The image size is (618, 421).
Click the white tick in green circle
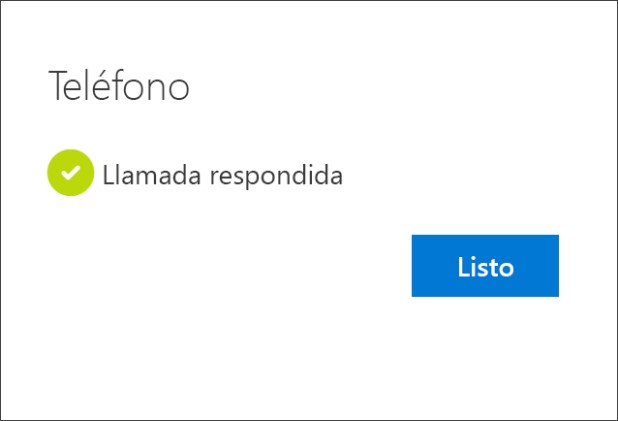[x=70, y=175]
